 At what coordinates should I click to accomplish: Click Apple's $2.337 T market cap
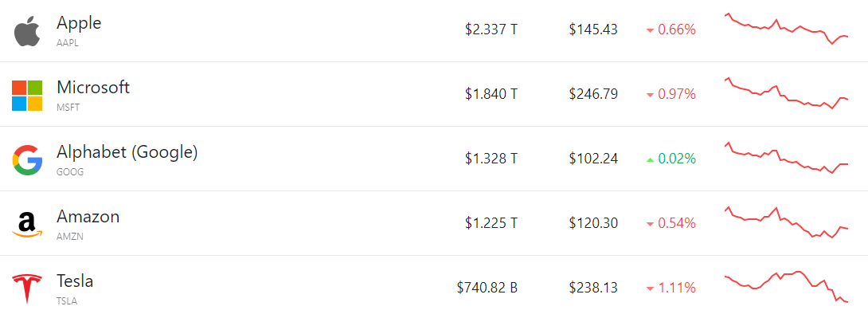(x=491, y=29)
